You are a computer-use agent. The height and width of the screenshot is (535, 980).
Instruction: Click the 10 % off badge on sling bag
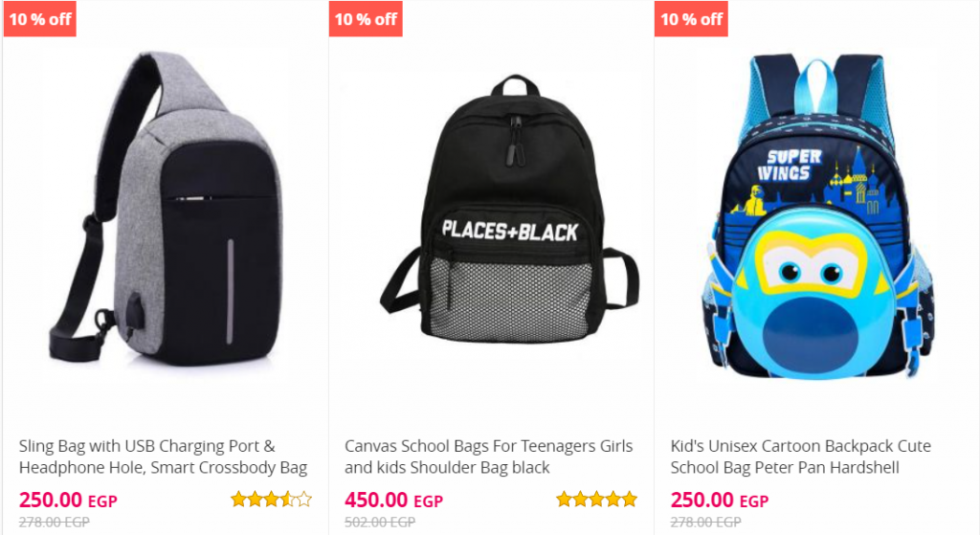click(40, 19)
